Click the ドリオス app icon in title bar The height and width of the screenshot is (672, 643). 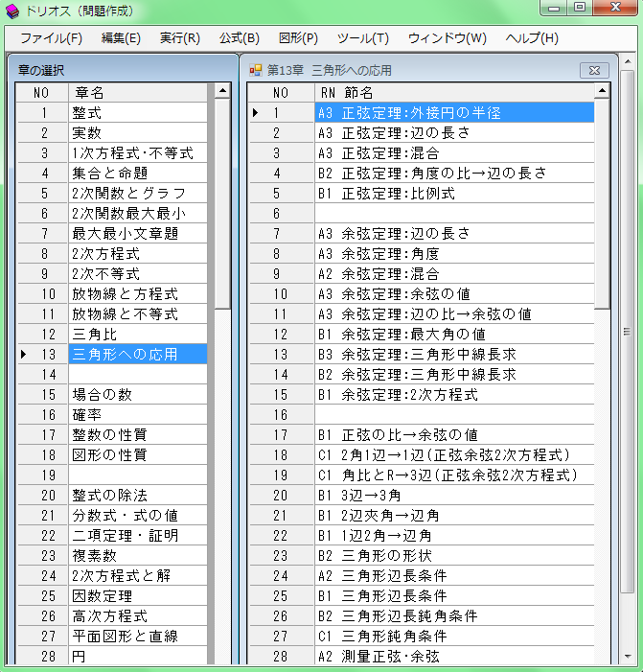[x=12, y=12]
